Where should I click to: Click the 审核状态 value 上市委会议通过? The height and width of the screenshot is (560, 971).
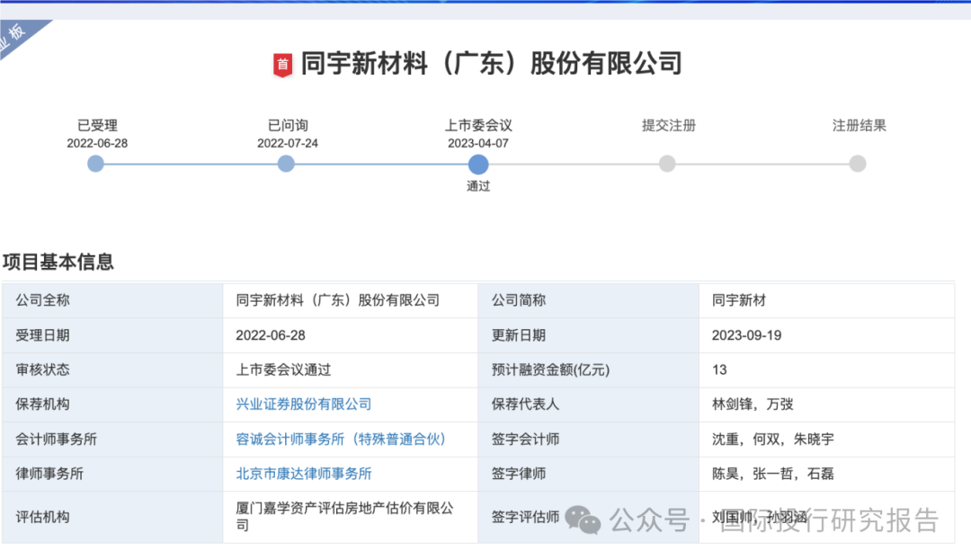(283, 370)
